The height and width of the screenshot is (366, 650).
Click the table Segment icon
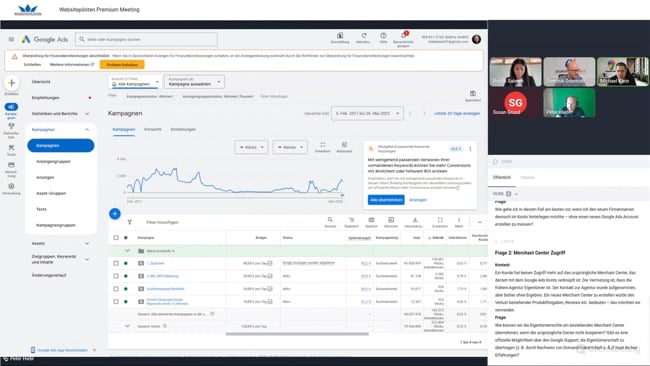pyautogui.click(x=351, y=220)
